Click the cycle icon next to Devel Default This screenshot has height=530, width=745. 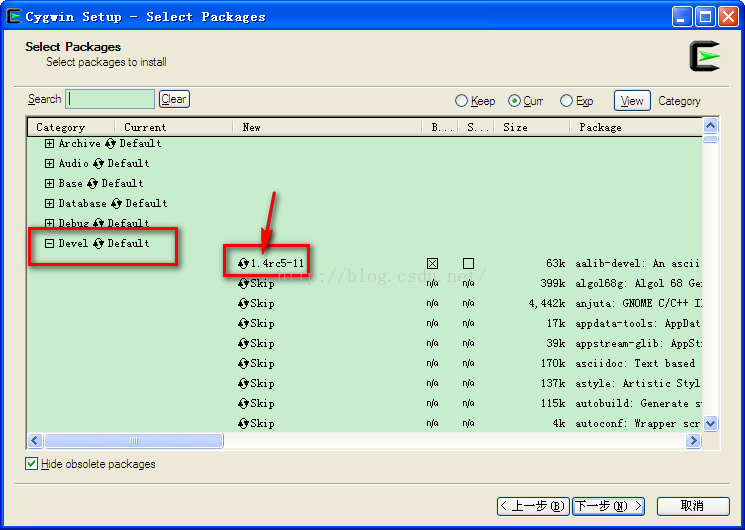click(x=98, y=243)
